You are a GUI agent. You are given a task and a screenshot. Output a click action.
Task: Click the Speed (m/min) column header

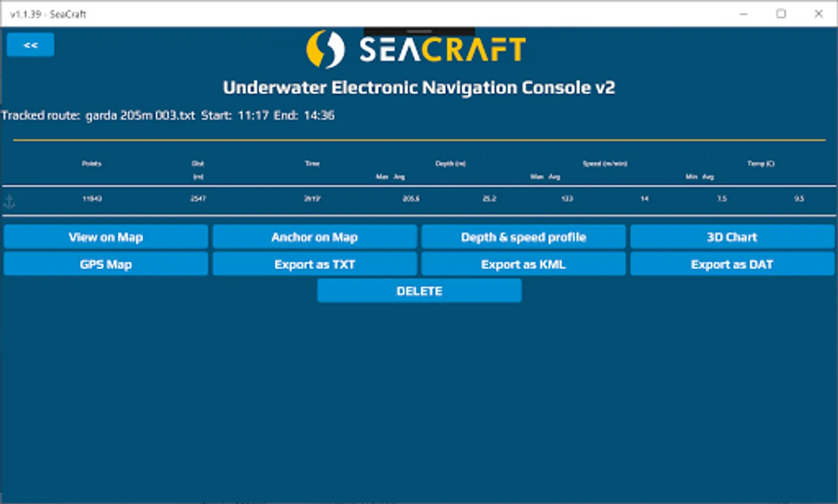(x=605, y=164)
